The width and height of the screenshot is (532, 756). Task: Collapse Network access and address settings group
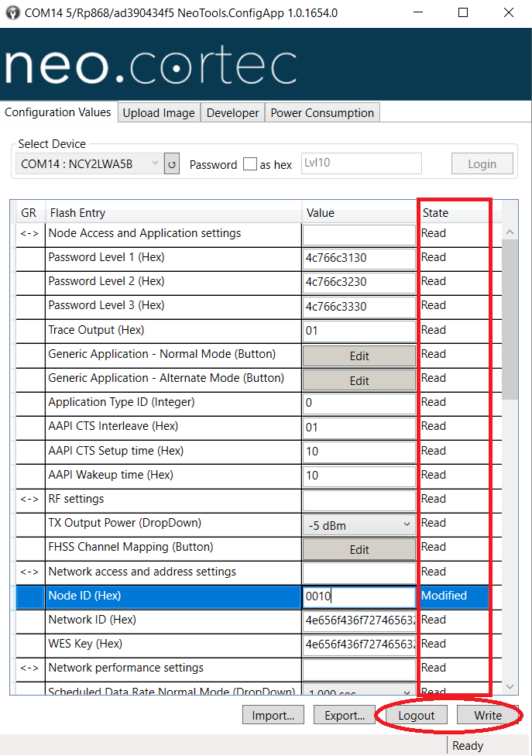tap(29, 572)
